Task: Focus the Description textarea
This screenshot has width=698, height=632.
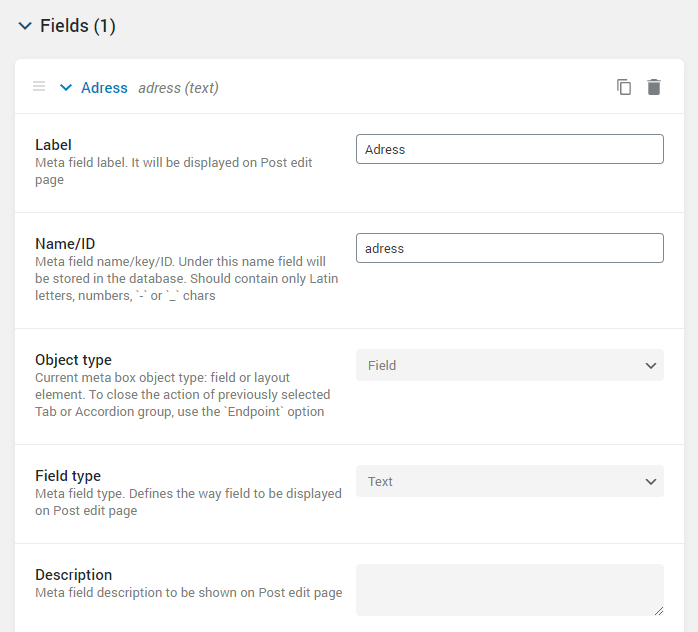Action: 510,590
